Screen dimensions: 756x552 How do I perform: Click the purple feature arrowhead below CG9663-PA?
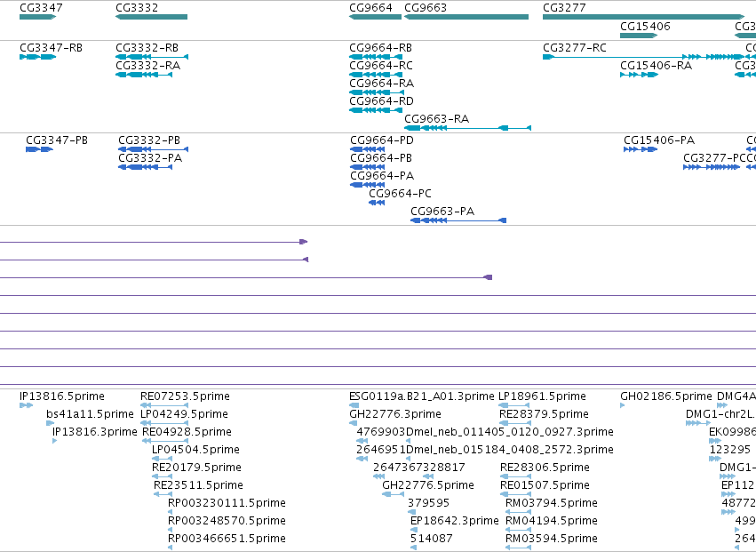(488, 277)
